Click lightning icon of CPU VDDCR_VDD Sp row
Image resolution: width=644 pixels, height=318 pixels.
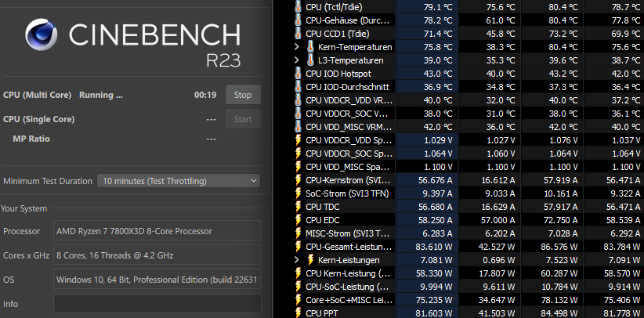[298, 140]
